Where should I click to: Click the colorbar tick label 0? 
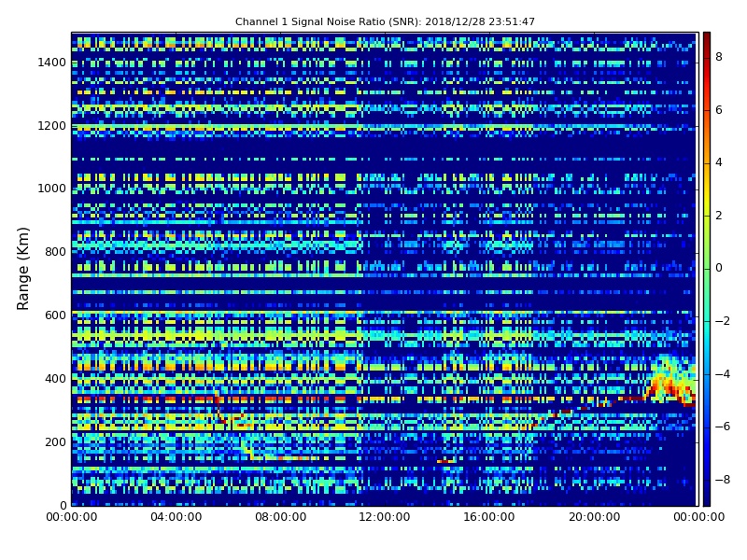click(719, 268)
